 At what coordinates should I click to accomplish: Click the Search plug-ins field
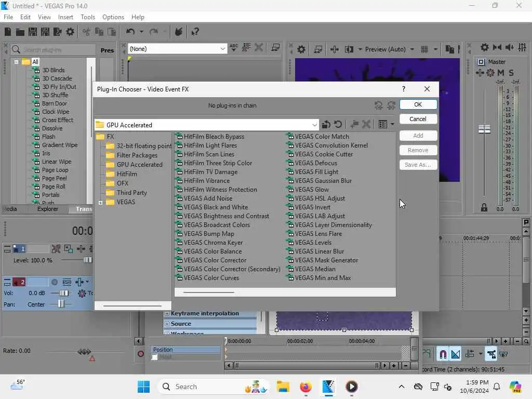[54, 50]
